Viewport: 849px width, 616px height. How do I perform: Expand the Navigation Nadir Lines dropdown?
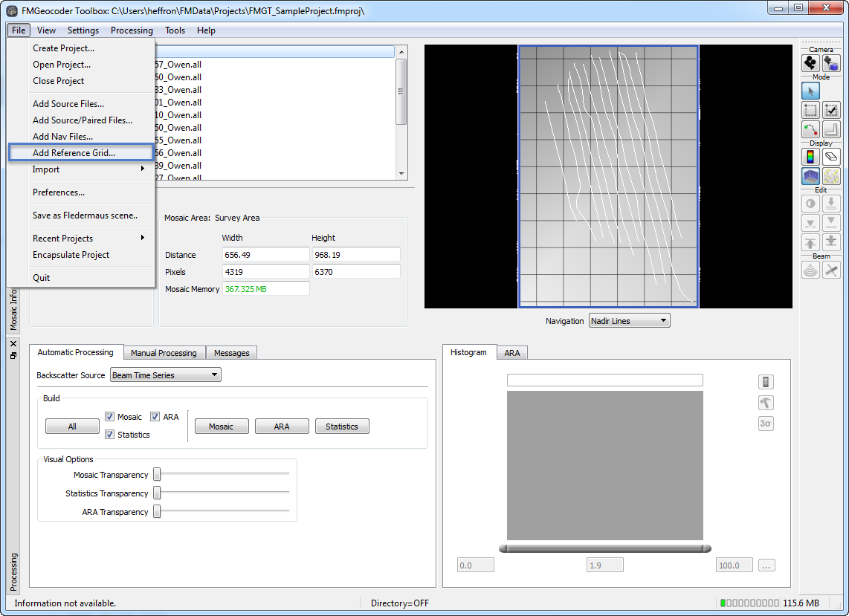[x=629, y=321]
